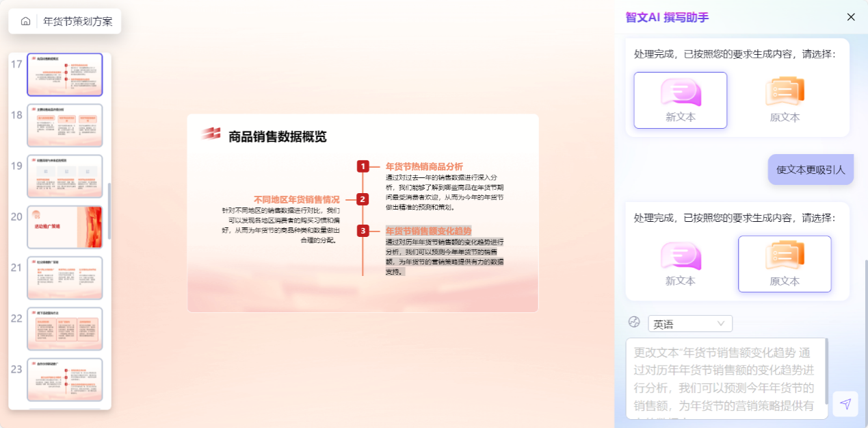
Task: Select 原文本 in the second result card
Action: (x=785, y=264)
